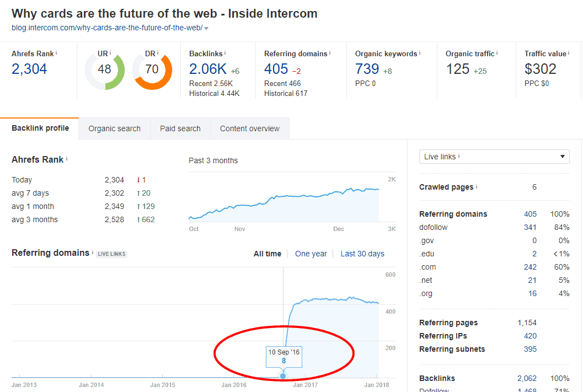Select the Backlink profile tab
The image size is (583, 392).
pyautogui.click(x=40, y=128)
